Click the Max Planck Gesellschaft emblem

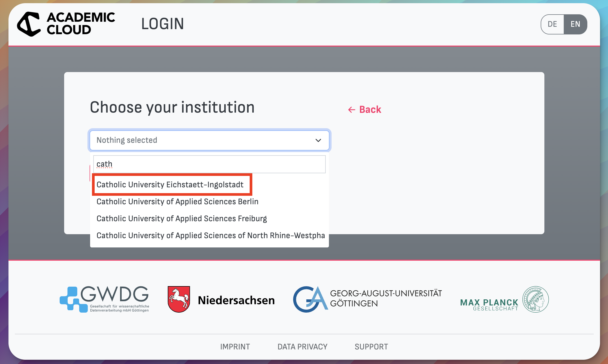tap(535, 299)
